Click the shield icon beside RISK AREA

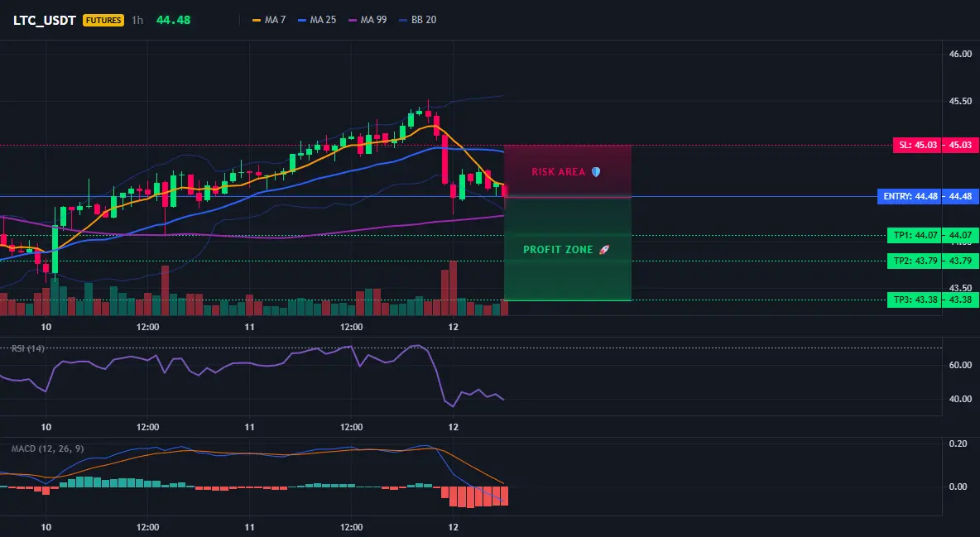tap(596, 171)
